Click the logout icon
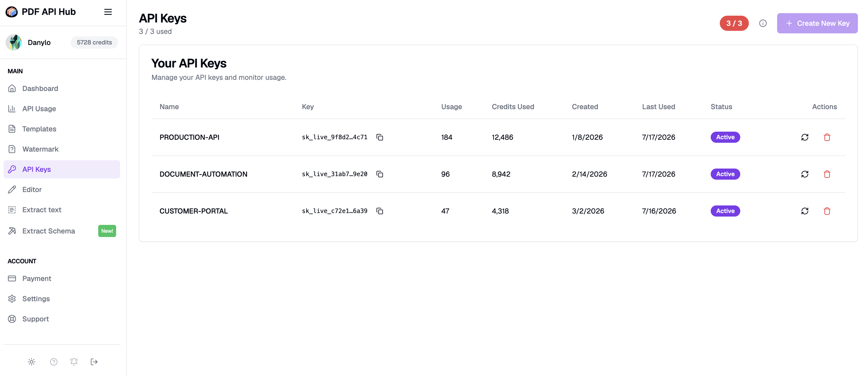Viewport: 868px width, 376px height. [94, 362]
